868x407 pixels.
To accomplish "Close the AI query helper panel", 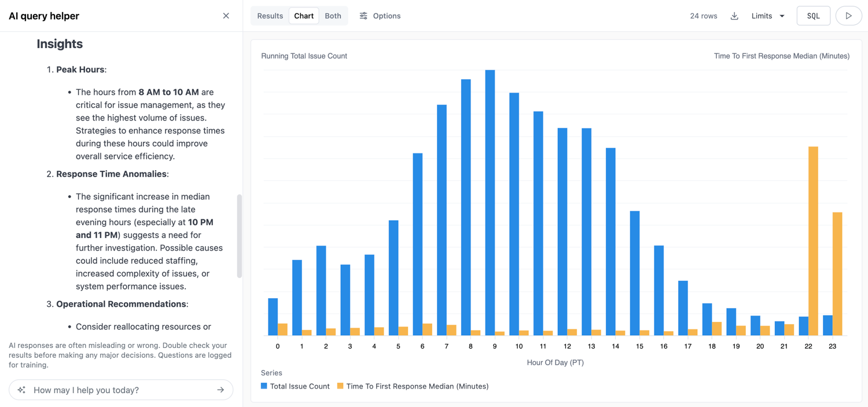I will [226, 16].
